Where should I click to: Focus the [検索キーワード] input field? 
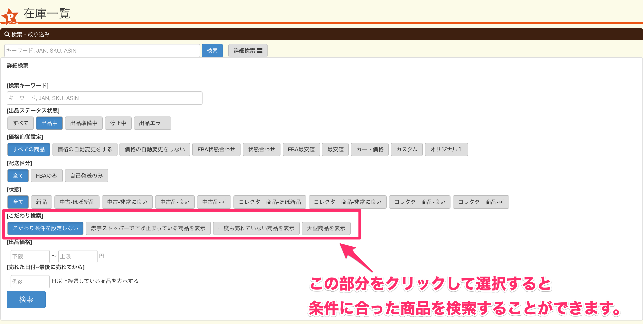[x=105, y=98]
